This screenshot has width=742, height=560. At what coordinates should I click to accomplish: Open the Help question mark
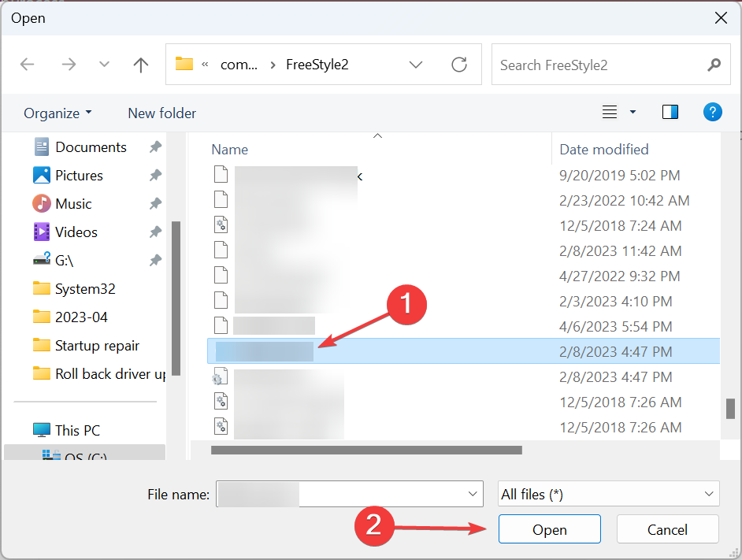pyautogui.click(x=712, y=113)
